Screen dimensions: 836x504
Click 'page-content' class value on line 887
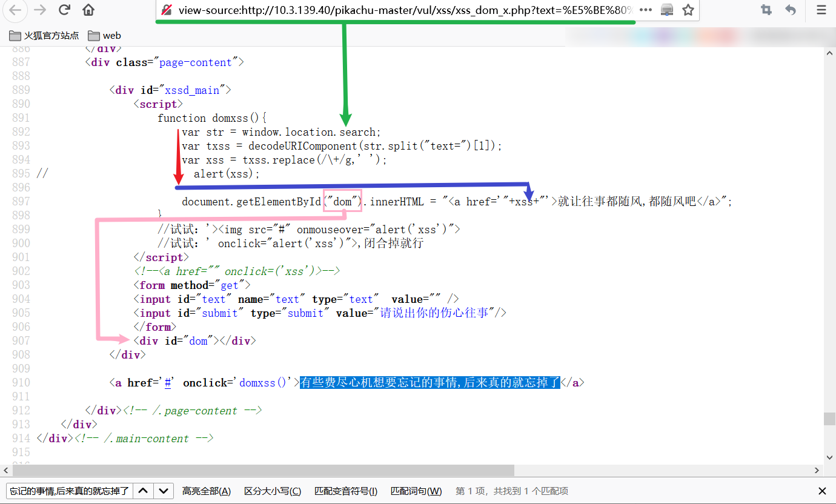tap(196, 62)
